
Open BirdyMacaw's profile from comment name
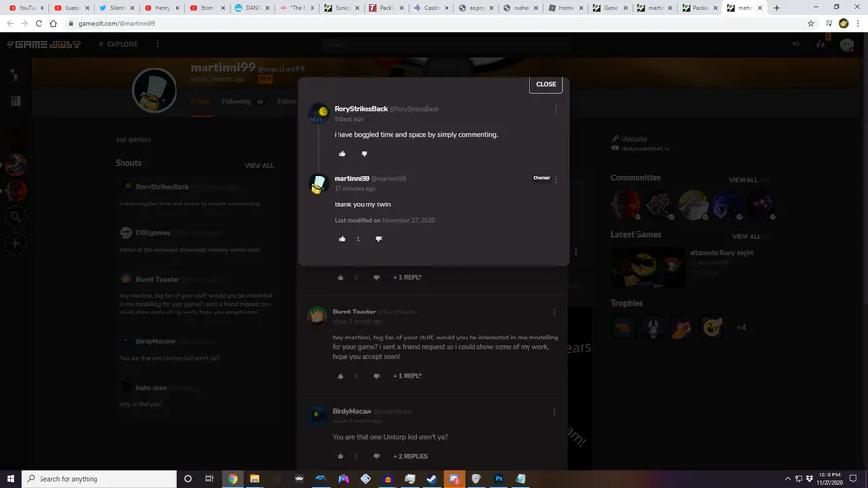pos(351,411)
